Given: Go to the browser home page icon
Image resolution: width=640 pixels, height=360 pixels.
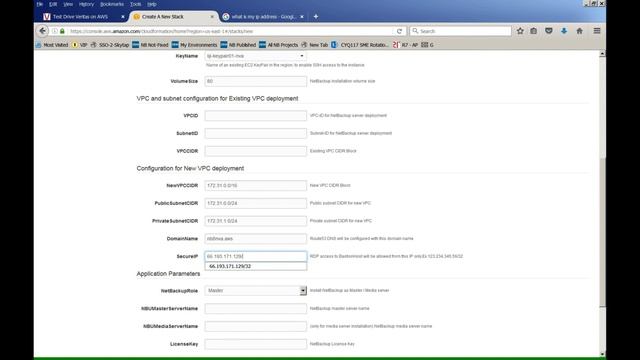Looking at the screenshot, I should pos(579,31).
